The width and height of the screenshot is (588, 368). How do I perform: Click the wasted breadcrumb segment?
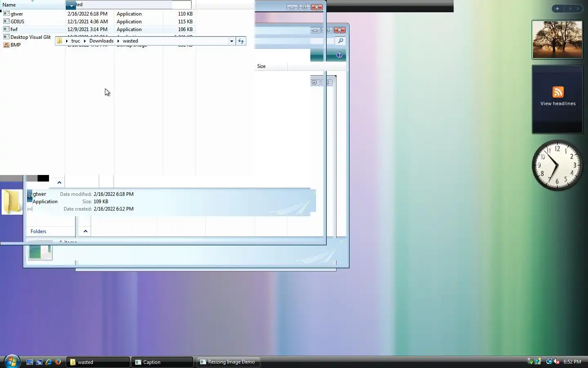[x=130, y=41]
